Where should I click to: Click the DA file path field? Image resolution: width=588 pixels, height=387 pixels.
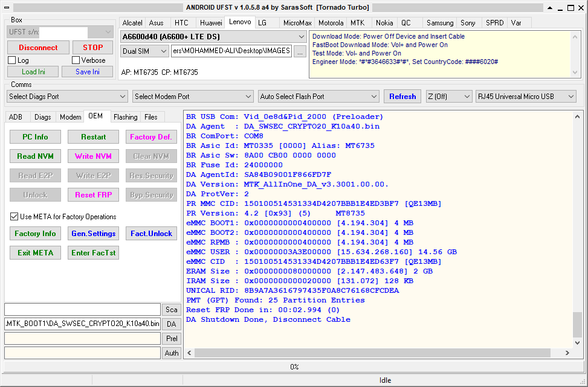[83, 324]
